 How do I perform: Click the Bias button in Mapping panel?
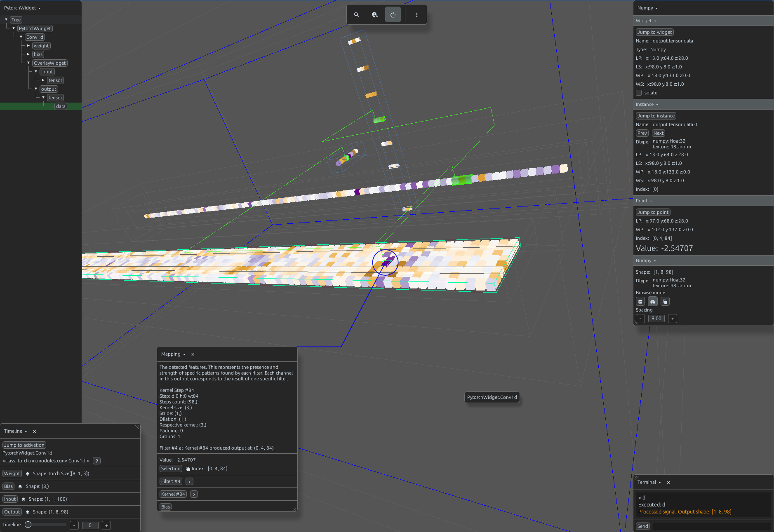click(165, 507)
